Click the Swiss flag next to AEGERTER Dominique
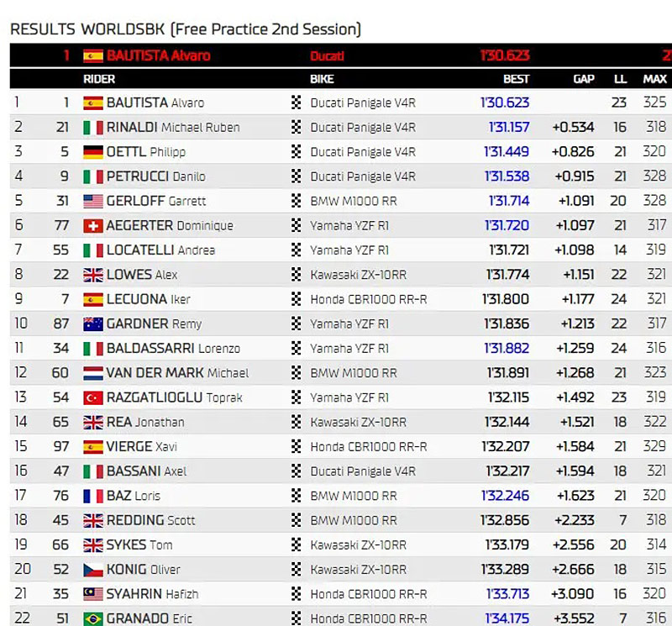 click(x=93, y=226)
